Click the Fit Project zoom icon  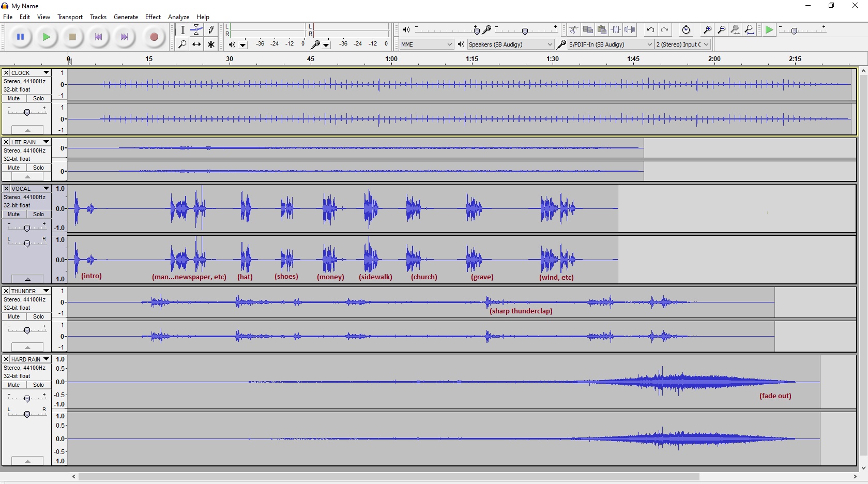click(x=750, y=30)
